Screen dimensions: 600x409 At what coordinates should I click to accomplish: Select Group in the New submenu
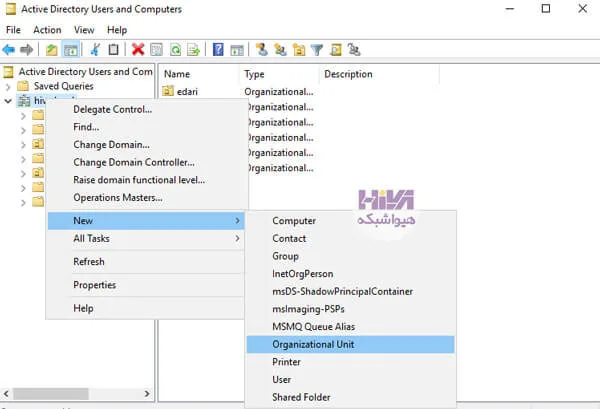351,256
